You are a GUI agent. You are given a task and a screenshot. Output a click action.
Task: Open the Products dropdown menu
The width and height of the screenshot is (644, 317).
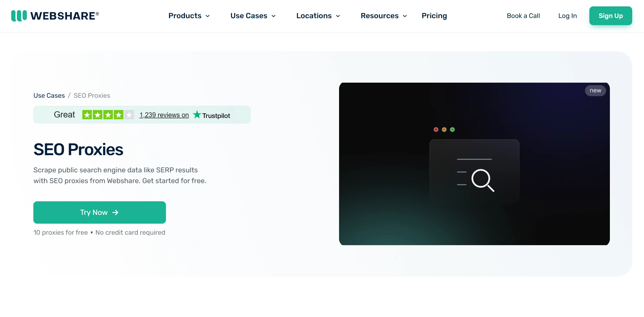(x=189, y=16)
